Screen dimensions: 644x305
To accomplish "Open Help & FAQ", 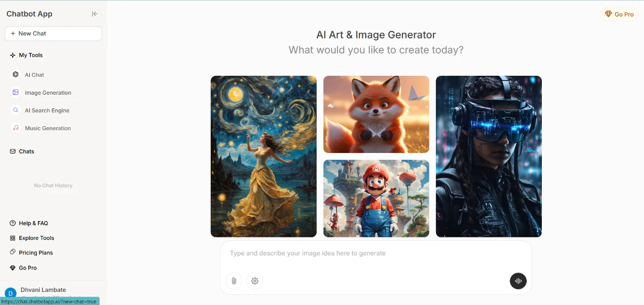I will point(29,223).
